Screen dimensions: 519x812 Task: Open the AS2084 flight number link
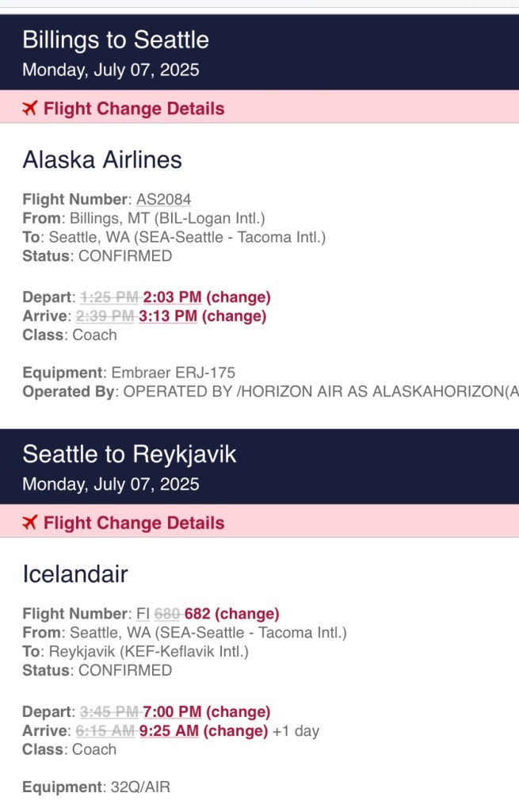tap(163, 199)
